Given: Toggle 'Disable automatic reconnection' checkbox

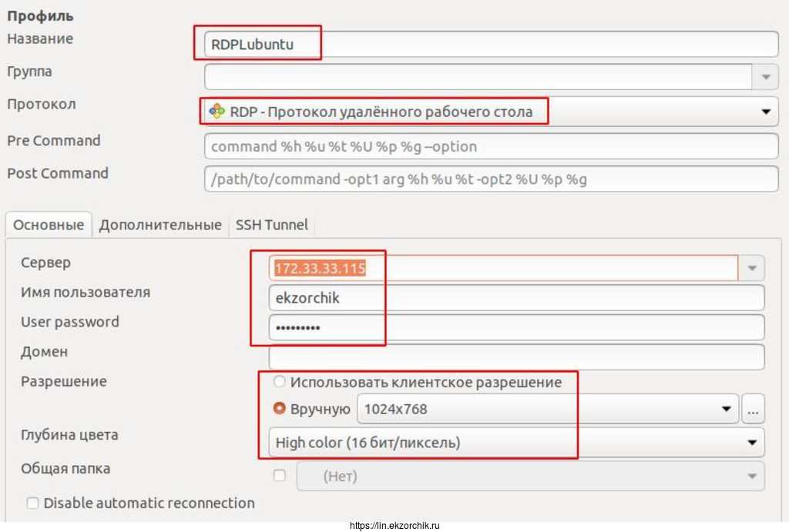Looking at the screenshot, I should coord(32,504).
